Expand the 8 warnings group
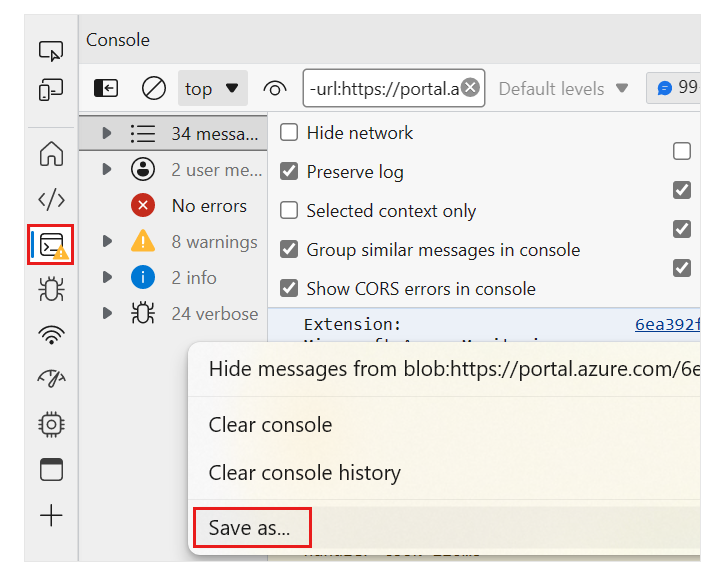The width and height of the screenshot is (720, 576). pyautogui.click(x=108, y=242)
